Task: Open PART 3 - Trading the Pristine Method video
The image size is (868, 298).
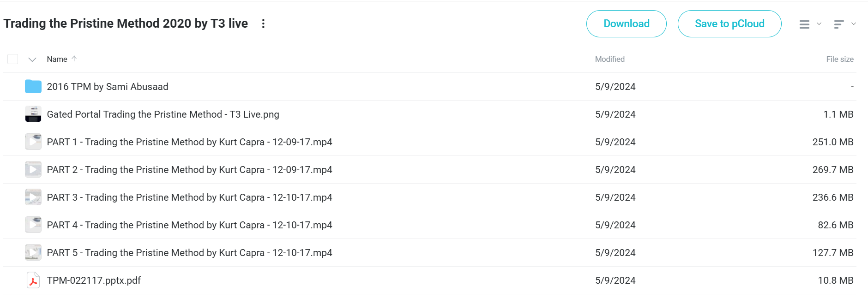Action: tap(189, 197)
